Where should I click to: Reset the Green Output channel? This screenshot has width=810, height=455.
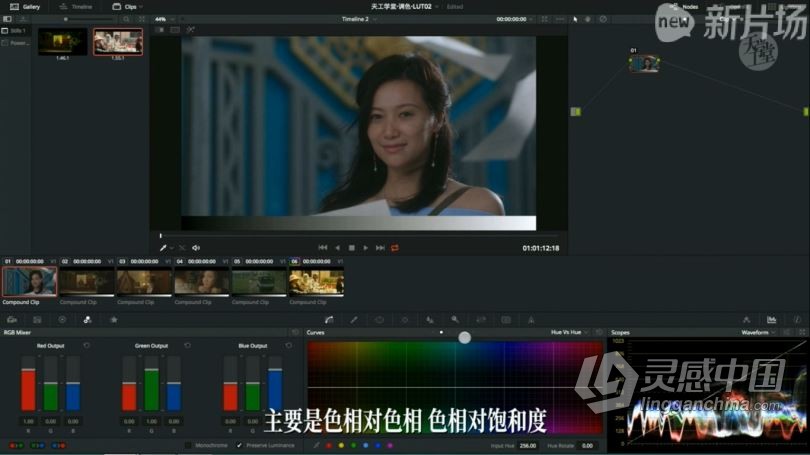pyautogui.click(x=188, y=346)
